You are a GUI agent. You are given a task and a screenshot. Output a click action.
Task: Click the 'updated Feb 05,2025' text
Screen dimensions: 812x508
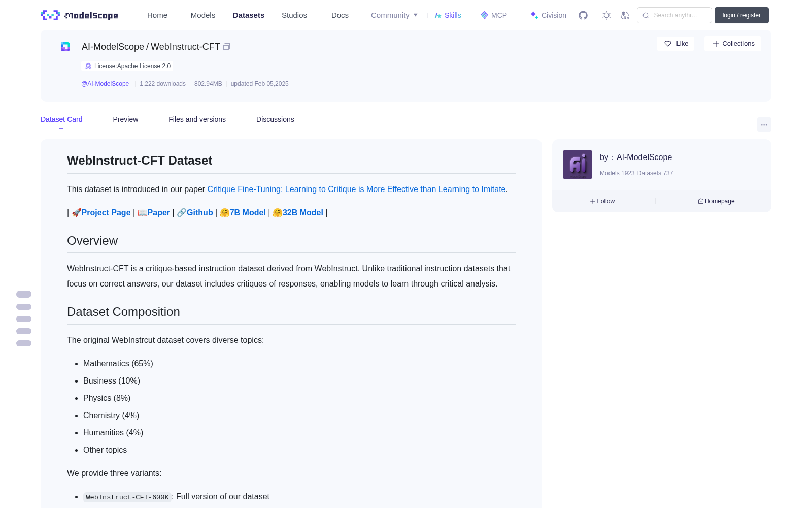(x=259, y=84)
